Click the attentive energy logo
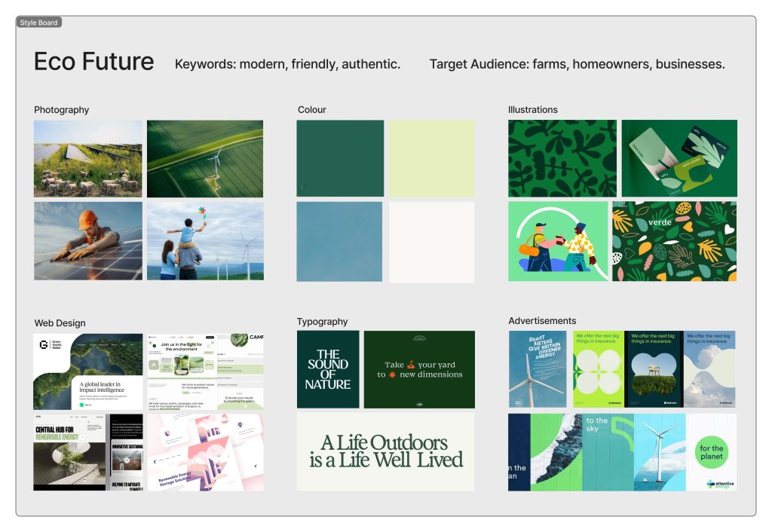 pos(720,483)
